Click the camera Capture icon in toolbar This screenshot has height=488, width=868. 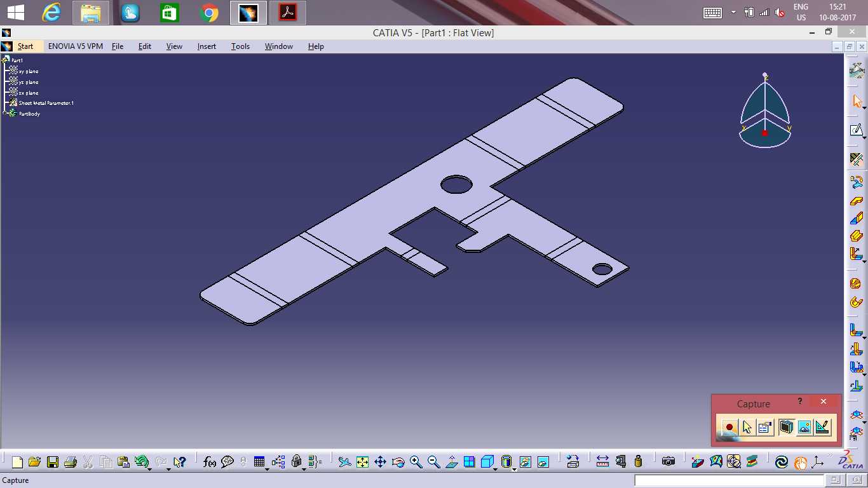click(x=668, y=462)
